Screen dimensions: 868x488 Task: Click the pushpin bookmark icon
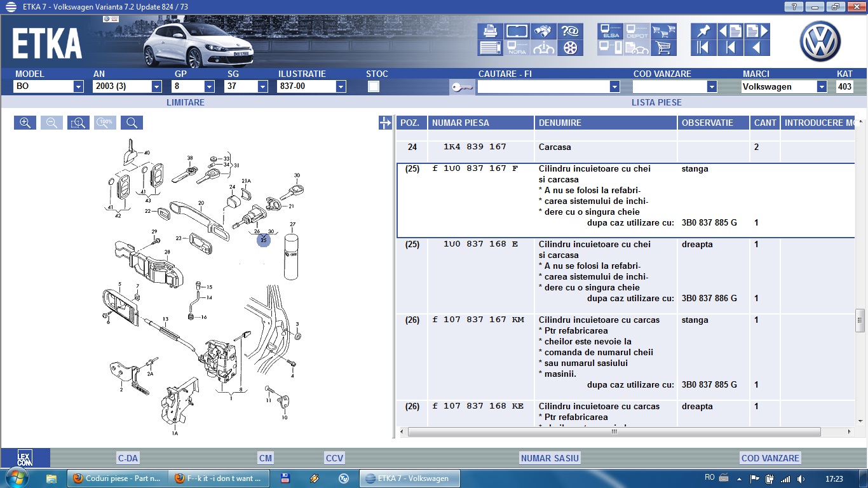click(x=703, y=31)
